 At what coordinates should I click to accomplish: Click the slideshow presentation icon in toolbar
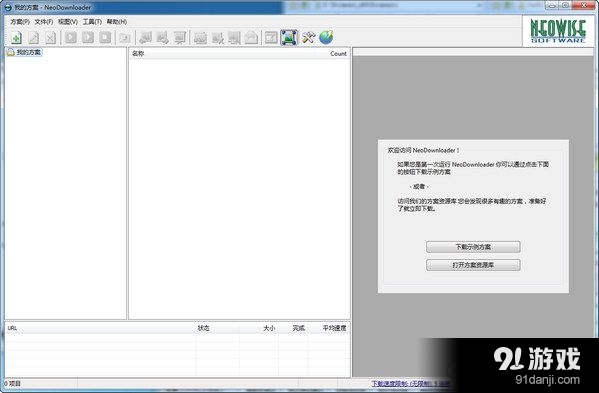coord(180,37)
